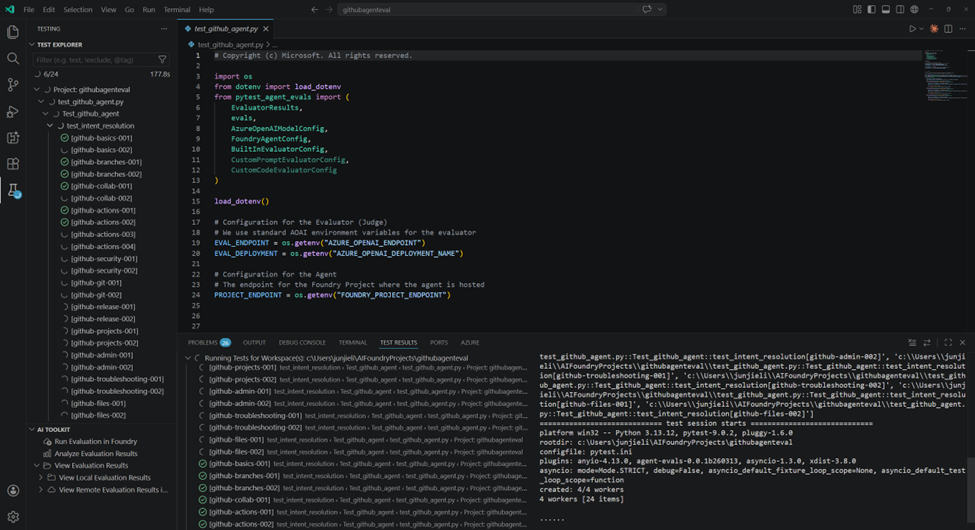Click the Testing beaker icon
This screenshot has height=530, width=975.
click(x=13, y=190)
